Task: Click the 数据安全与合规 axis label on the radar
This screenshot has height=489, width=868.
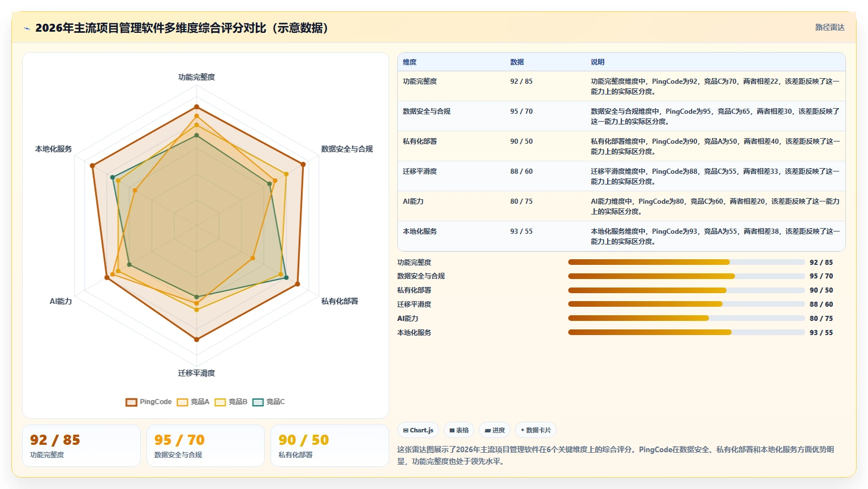Action: pos(347,149)
